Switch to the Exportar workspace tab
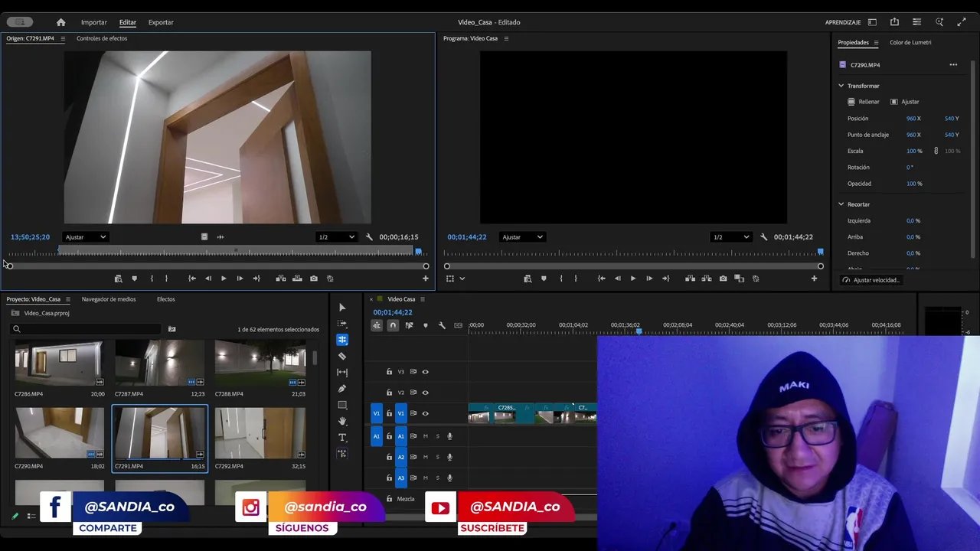The width and height of the screenshot is (980, 551). pos(161,22)
